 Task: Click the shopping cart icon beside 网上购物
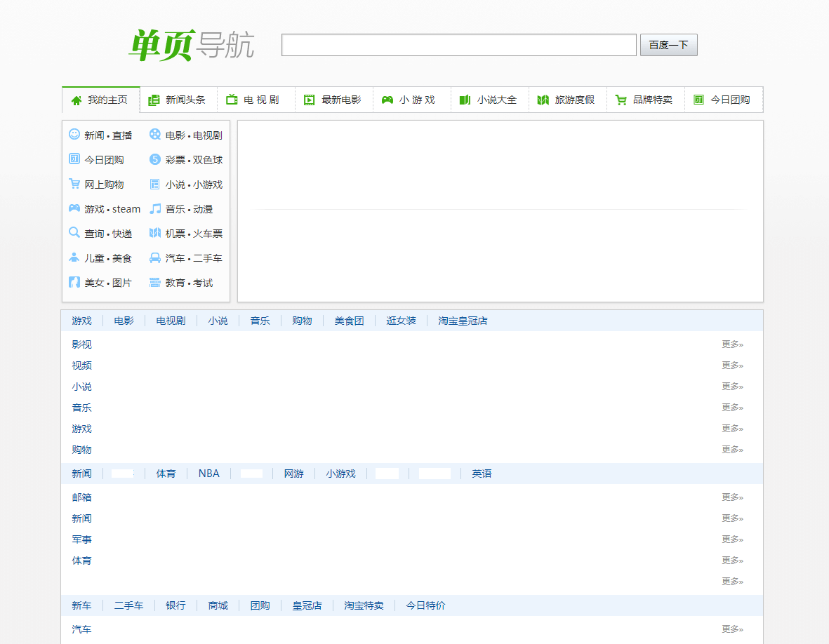click(74, 184)
